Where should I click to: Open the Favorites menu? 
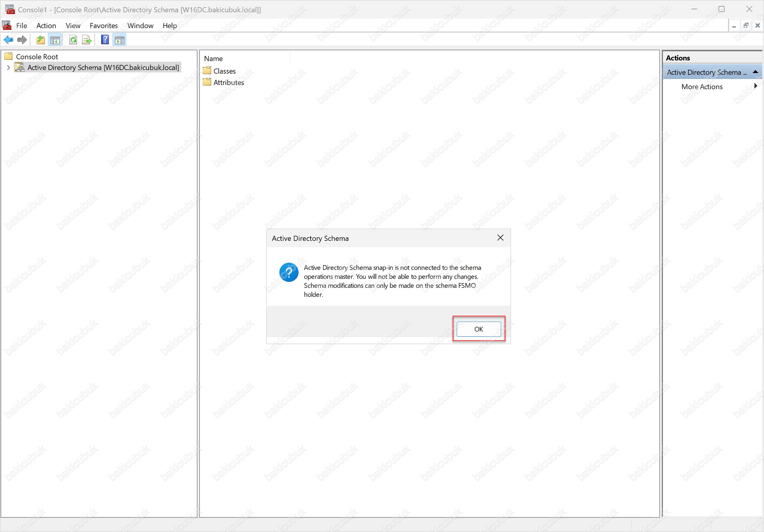(104, 26)
